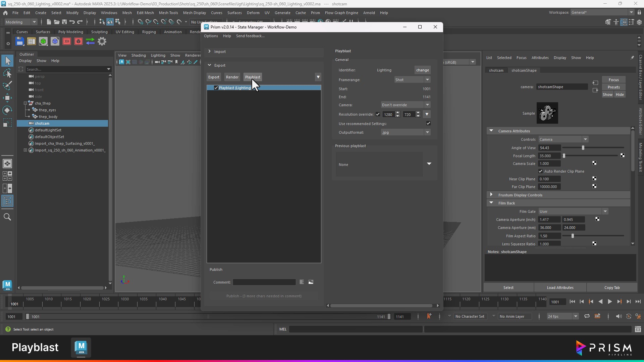Adjust the Angle of View slider
This screenshot has width=644, height=362.
[x=583, y=148]
